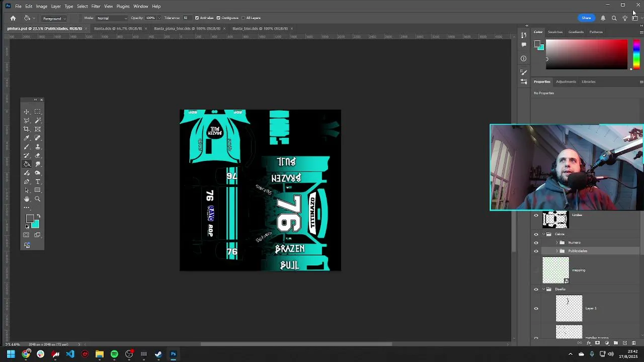Hide the Calcos group
This screenshot has height=362, width=644.
tap(536, 234)
